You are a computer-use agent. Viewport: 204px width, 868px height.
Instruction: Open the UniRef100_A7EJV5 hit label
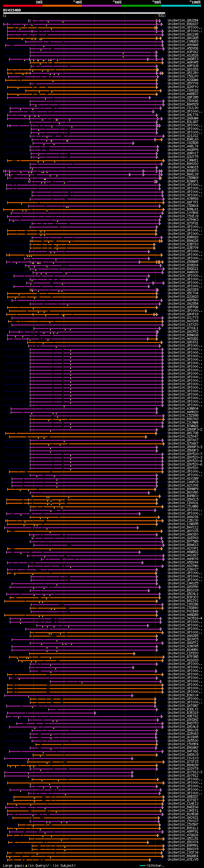(x=183, y=859)
